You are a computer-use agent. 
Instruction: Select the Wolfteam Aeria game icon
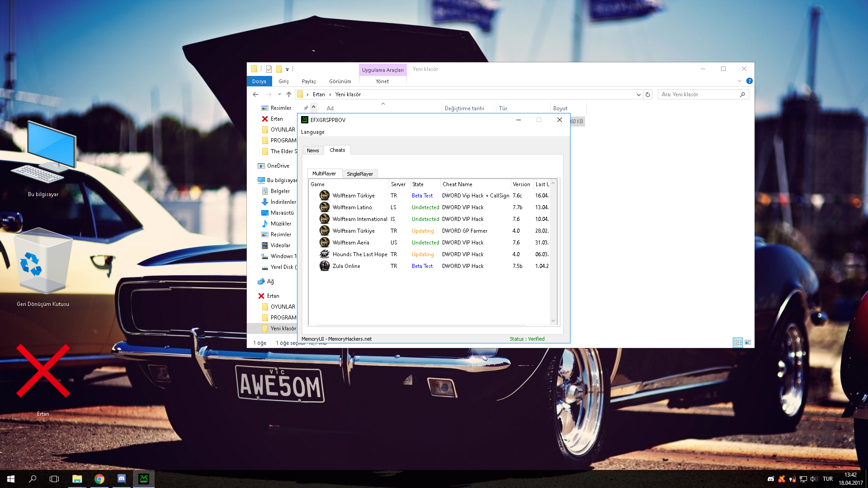click(324, 243)
